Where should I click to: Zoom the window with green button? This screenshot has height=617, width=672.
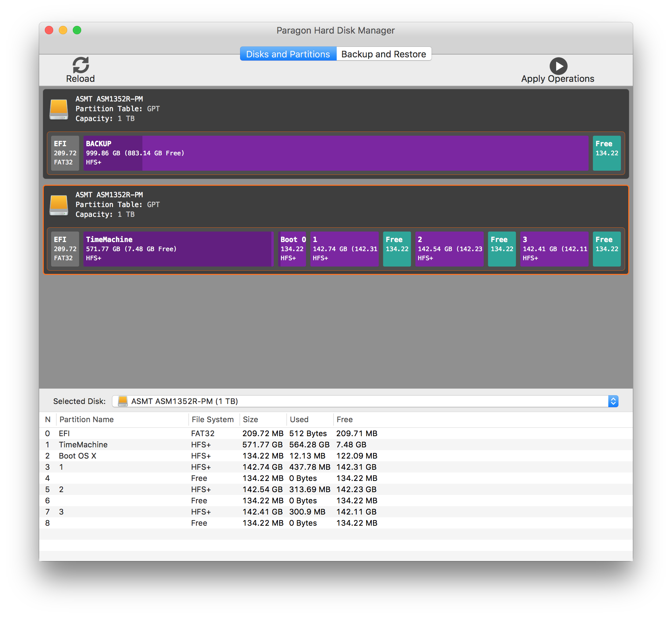click(77, 30)
